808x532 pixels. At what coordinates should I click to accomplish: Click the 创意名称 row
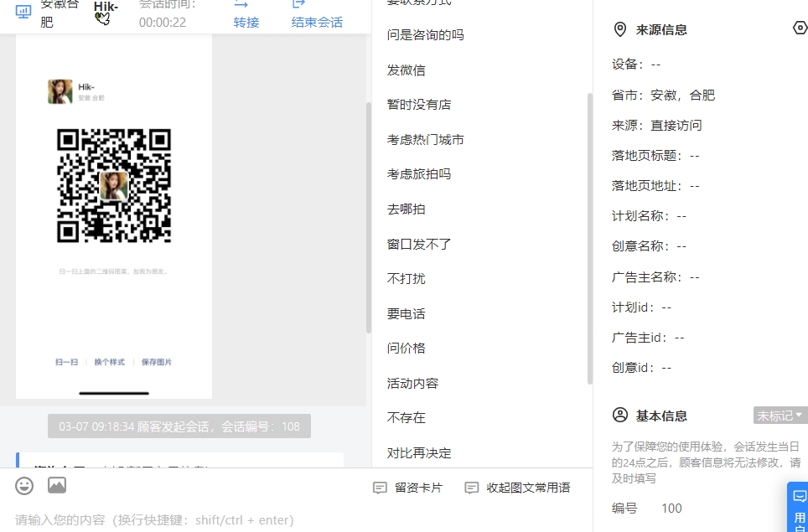pyautogui.click(x=649, y=246)
